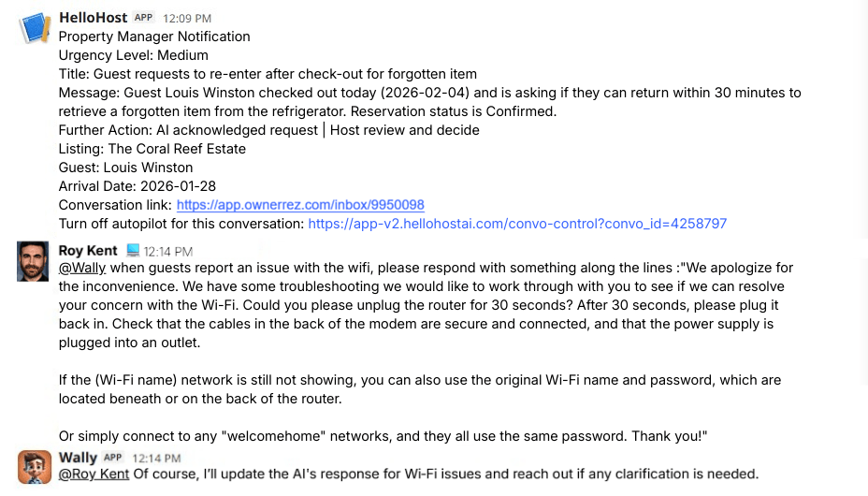Click the timestamp on Roy Kent's message
Image resolution: width=868 pixels, height=496 pixels.
pos(168,252)
